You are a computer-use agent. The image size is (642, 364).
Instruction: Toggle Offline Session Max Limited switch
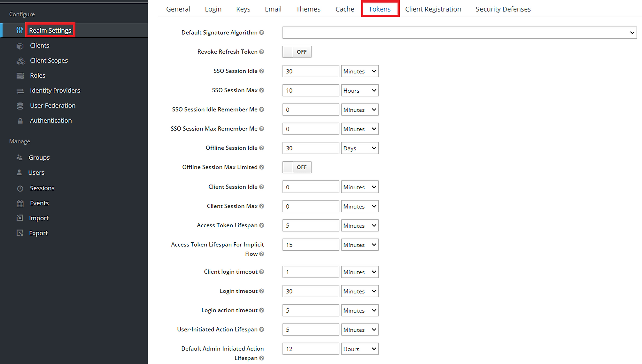(297, 167)
